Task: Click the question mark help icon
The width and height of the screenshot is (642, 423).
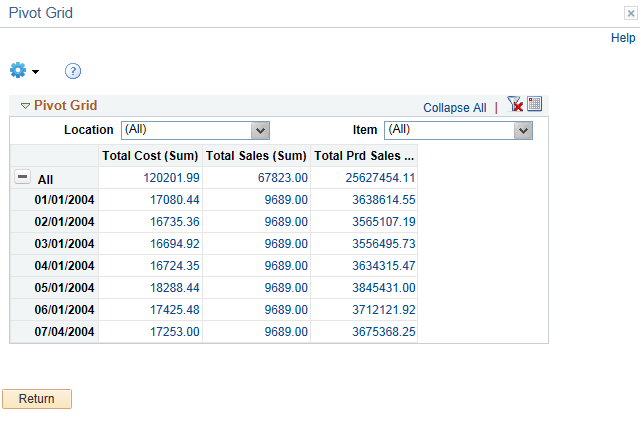Action: click(x=72, y=71)
